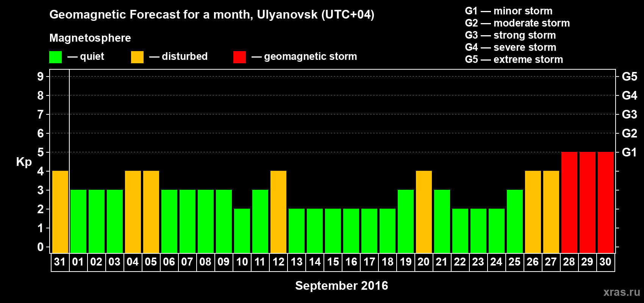Click the 'disturbed' legend text
The height and width of the screenshot is (303, 644).
(x=184, y=56)
